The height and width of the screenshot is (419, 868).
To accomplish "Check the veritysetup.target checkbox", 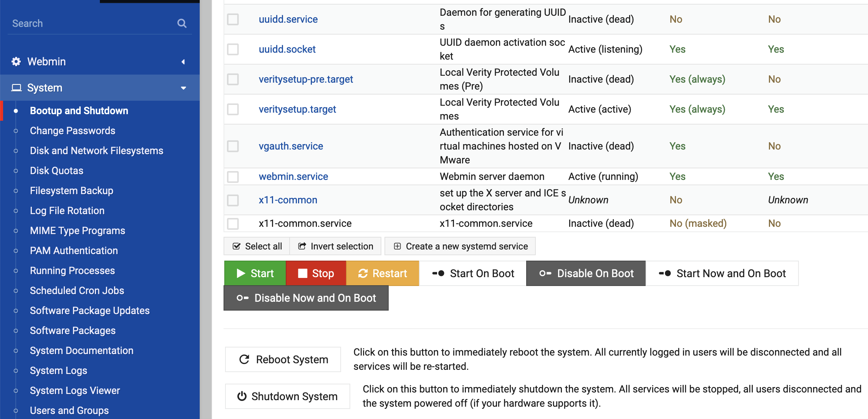I will click(233, 109).
